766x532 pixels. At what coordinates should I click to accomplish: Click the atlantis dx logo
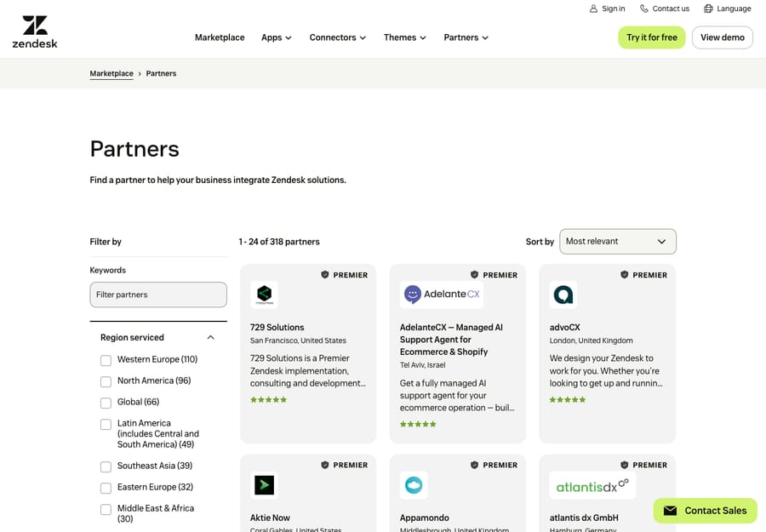pos(592,485)
